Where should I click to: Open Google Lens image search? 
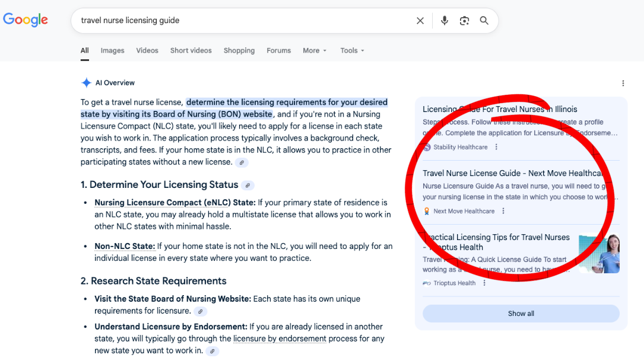[x=464, y=21]
